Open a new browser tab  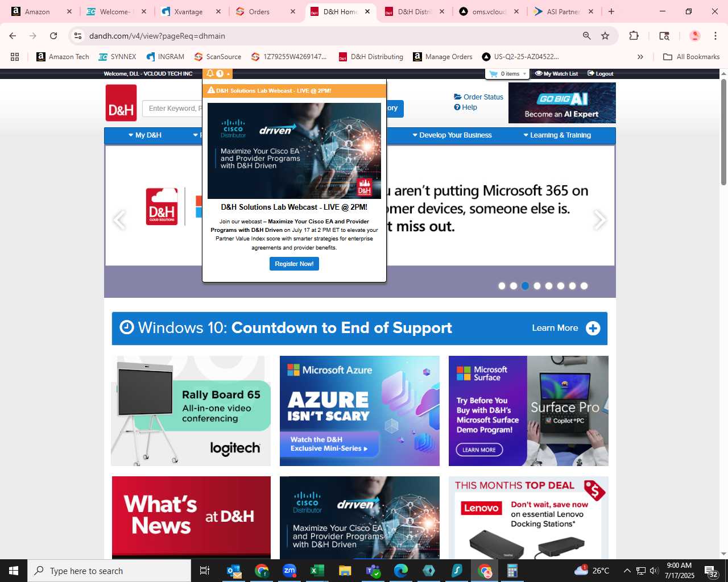point(611,11)
